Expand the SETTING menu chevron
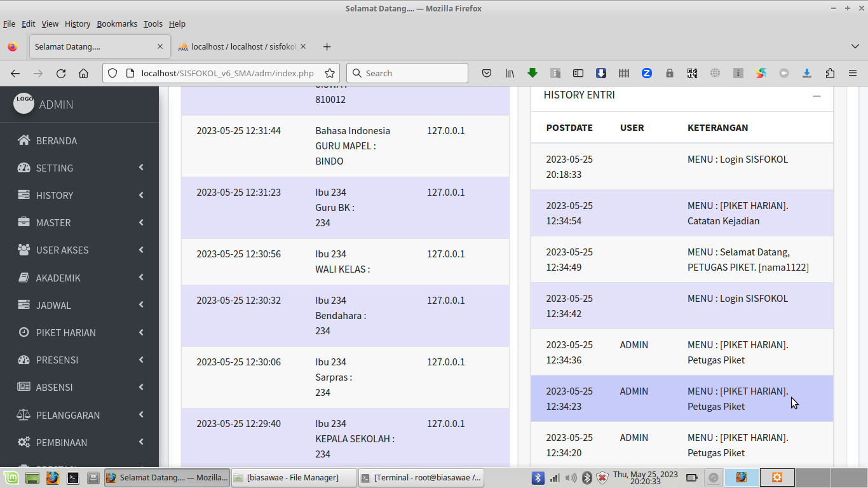 point(141,168)
